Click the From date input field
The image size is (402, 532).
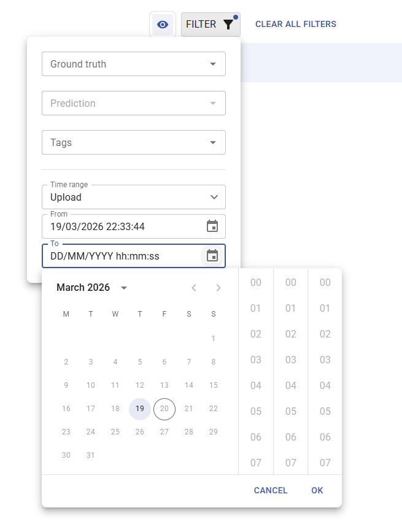[x=120, y=226]
